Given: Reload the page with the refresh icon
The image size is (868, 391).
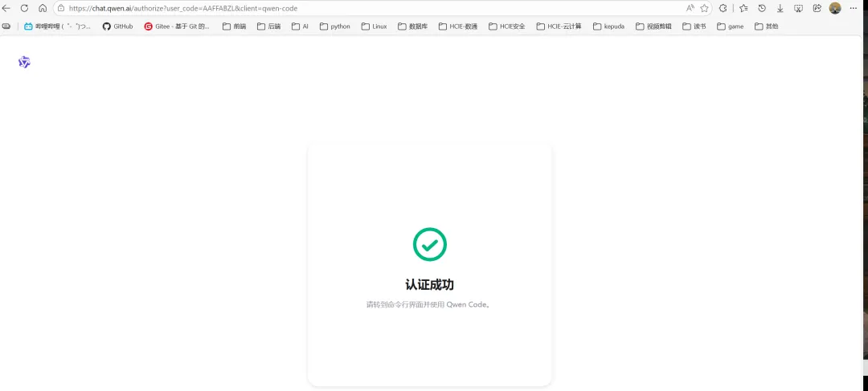Looking at the screenshot, I should click(24, 8).
